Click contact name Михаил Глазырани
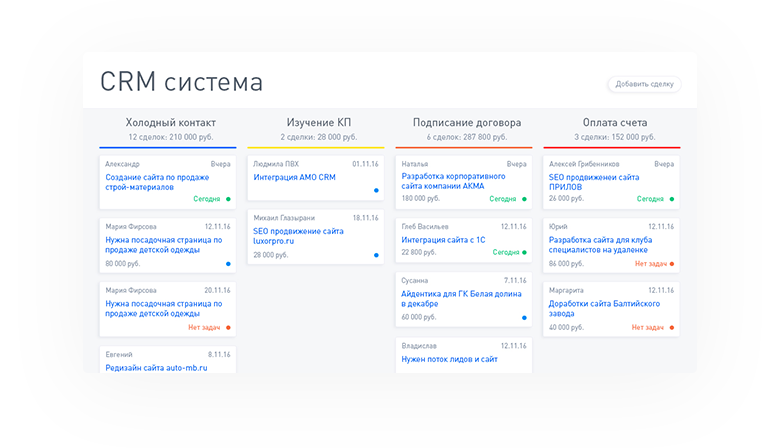Viewport: 780px width, 448px height. pos(284,218)
